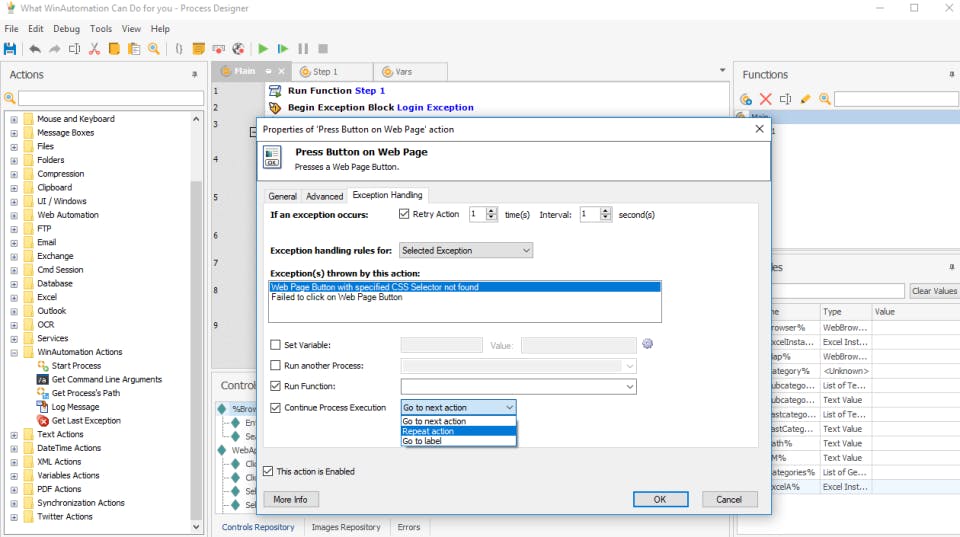This screenshot has height=537, width=960.
Task: Click the Save icon in the toolbar
Action: click(x=10, y=48)
